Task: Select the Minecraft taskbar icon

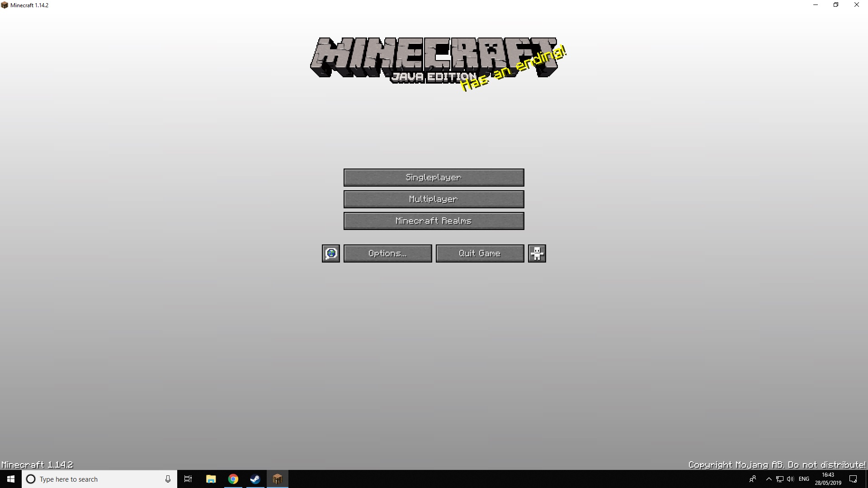Action: [x=277, y=479]
